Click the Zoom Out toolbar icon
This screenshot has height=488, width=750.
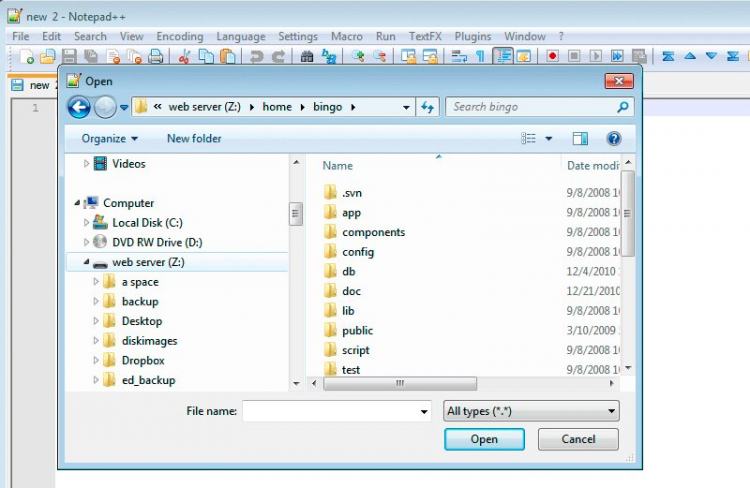tap(379, 56)
